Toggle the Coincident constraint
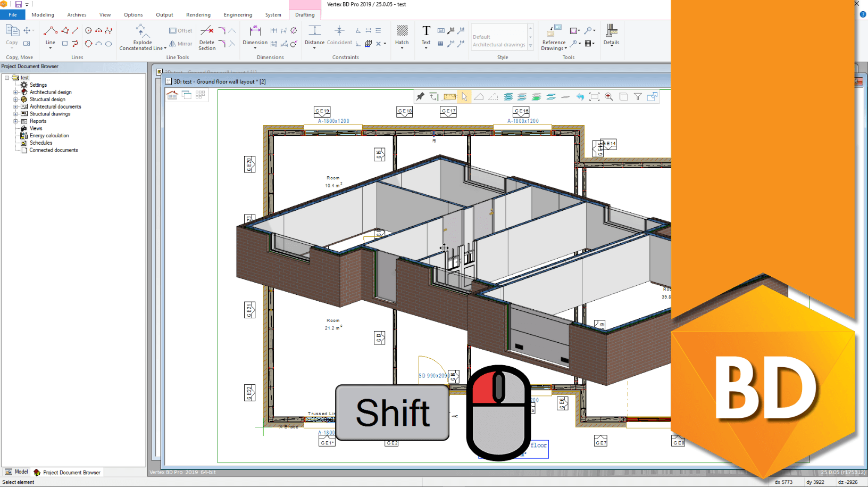This screenshot has height=487, width=868. pos(339,36)
